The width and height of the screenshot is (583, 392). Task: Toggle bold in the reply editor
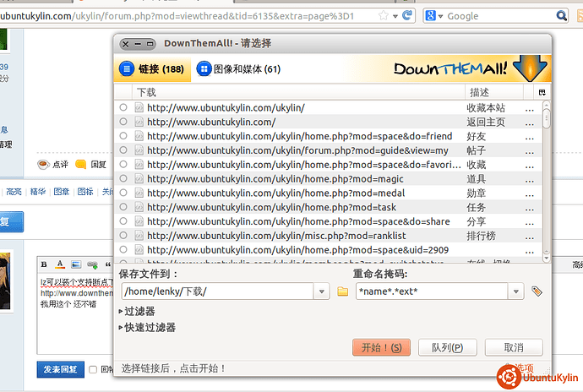click(x=44, y=264)
